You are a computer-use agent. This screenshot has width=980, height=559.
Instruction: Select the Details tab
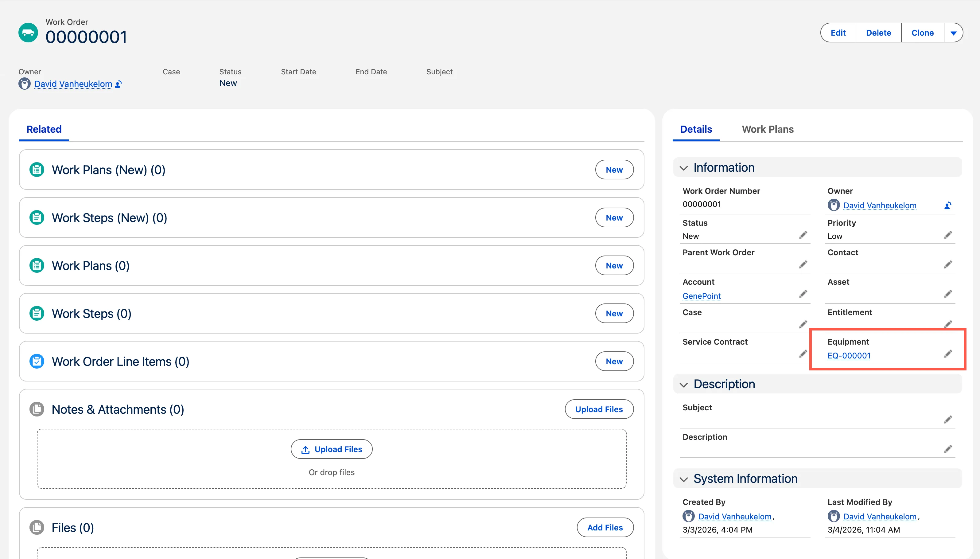tap(696, 129)
